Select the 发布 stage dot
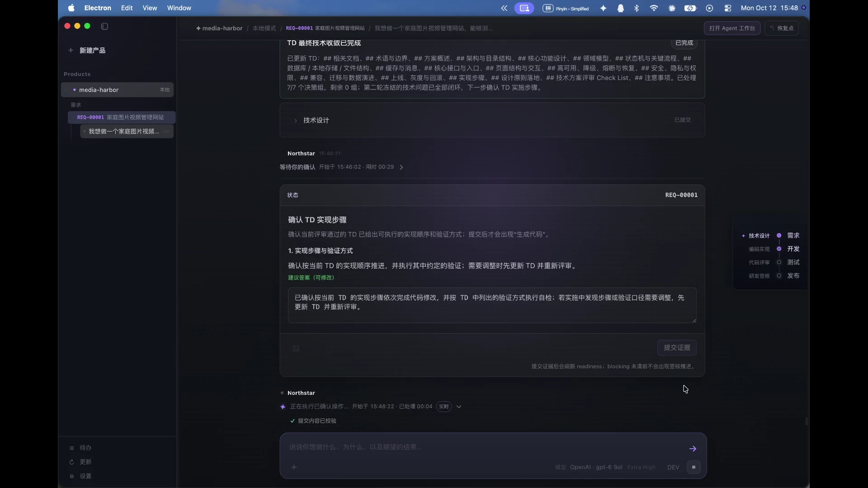Viewport: 868px width, 488px height. 779,276
